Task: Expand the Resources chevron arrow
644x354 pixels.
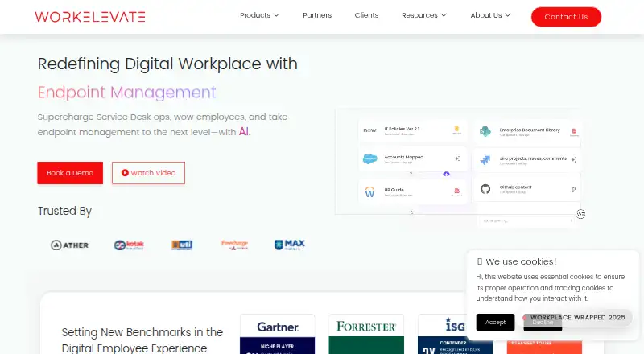Action: [x=444, y=15]
